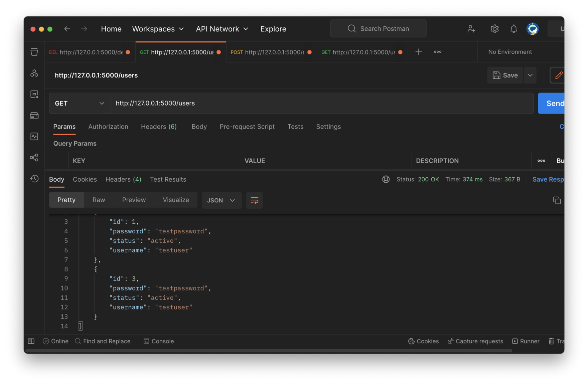Open the Runner
Screen dimensions: 588x385
click(x=526, y=341)
